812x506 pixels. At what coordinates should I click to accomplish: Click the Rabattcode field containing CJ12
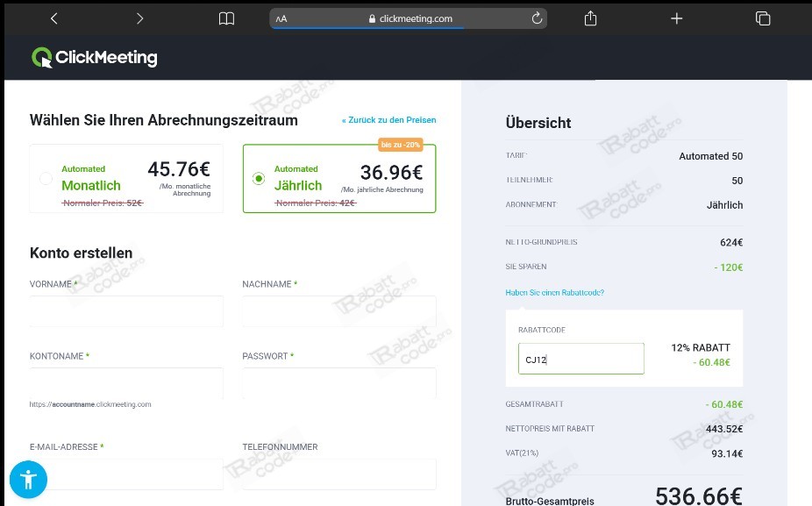pyautogui.click(x=581, y=359)
